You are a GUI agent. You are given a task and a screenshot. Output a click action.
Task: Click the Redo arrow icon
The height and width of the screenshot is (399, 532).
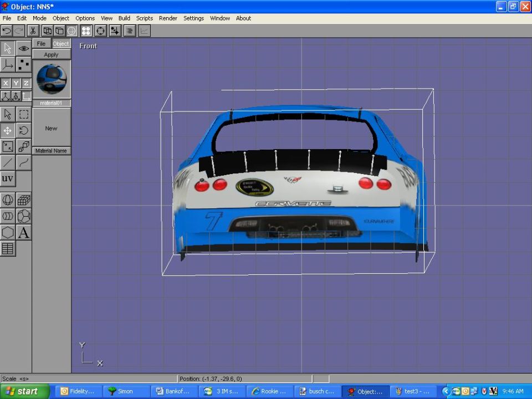tap(19, 31)
